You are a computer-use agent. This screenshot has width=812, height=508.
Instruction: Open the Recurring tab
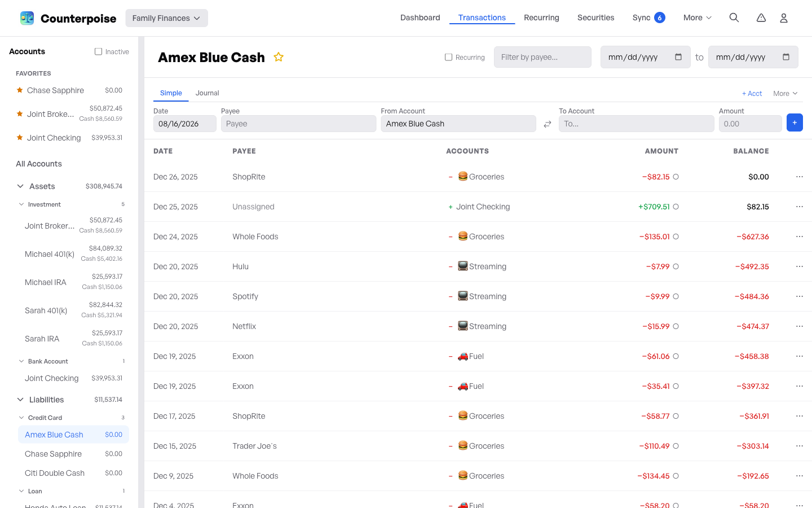pyautogui.click(x=541, y=17)
